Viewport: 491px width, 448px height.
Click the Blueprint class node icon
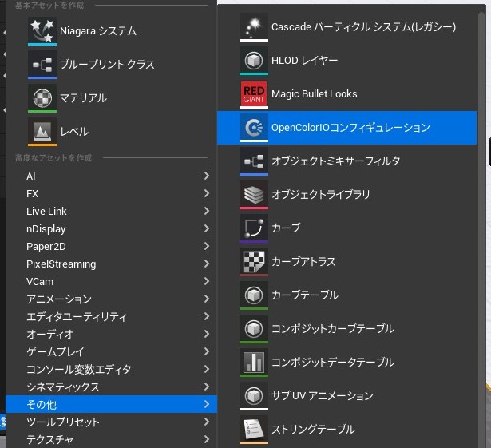coord(42,64)
